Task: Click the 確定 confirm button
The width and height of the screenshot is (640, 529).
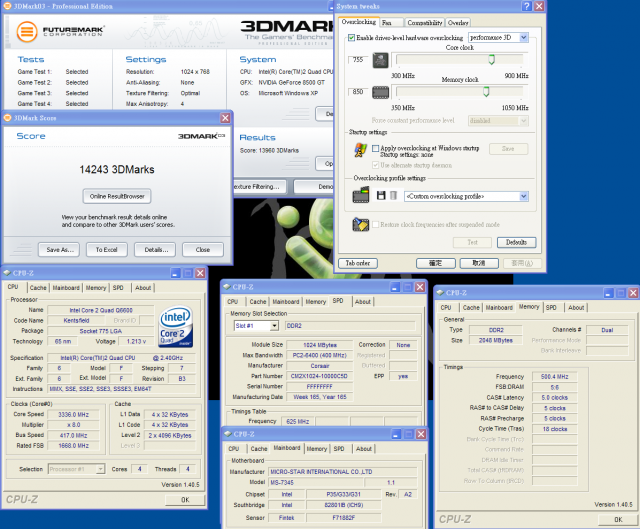Action: pyautogui.click(x=436, y=263)
